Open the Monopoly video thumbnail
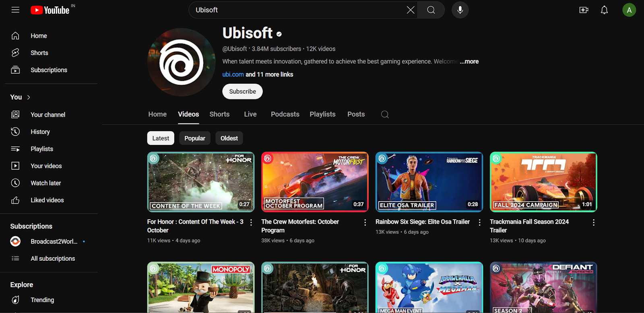This screenshot has height=313, width=644. 201,287
